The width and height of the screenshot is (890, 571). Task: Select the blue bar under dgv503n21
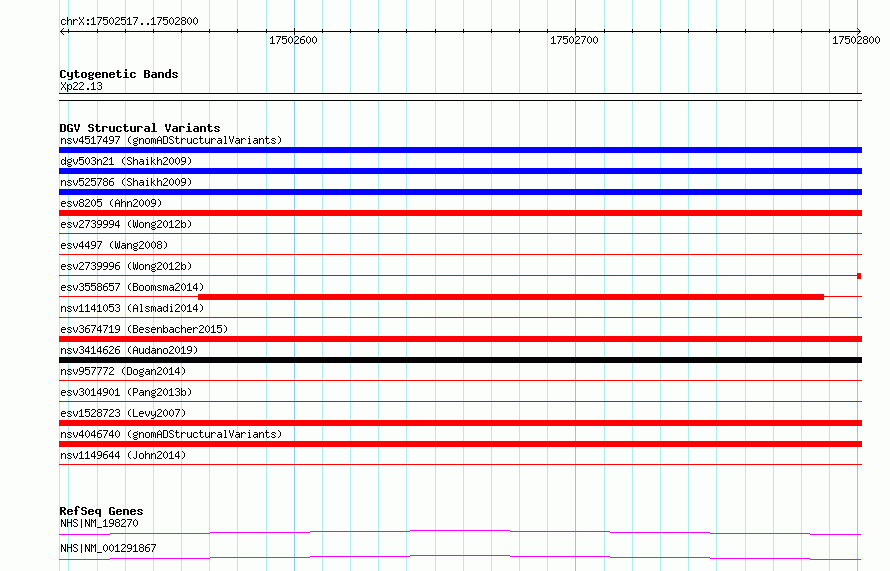pos(460,171)
